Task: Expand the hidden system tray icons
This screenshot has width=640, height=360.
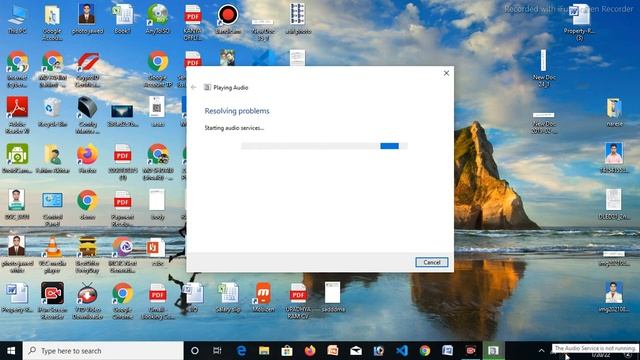Action: (x=541, y=351)
